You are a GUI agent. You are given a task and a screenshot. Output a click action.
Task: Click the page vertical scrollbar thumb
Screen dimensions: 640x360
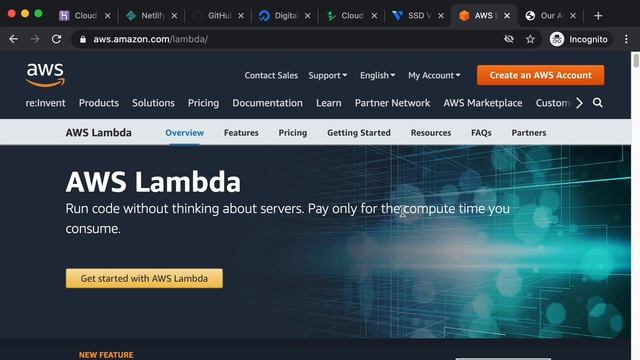(x=636, y=61)
